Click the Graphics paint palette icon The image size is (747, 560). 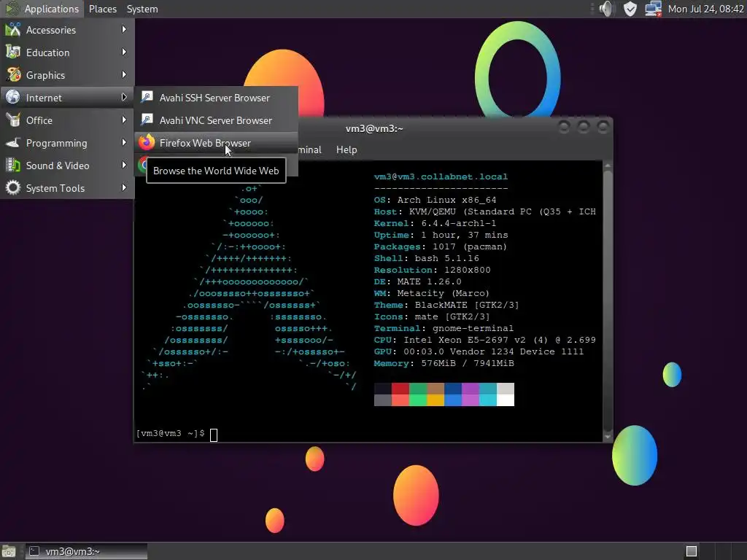click(13, 75)
